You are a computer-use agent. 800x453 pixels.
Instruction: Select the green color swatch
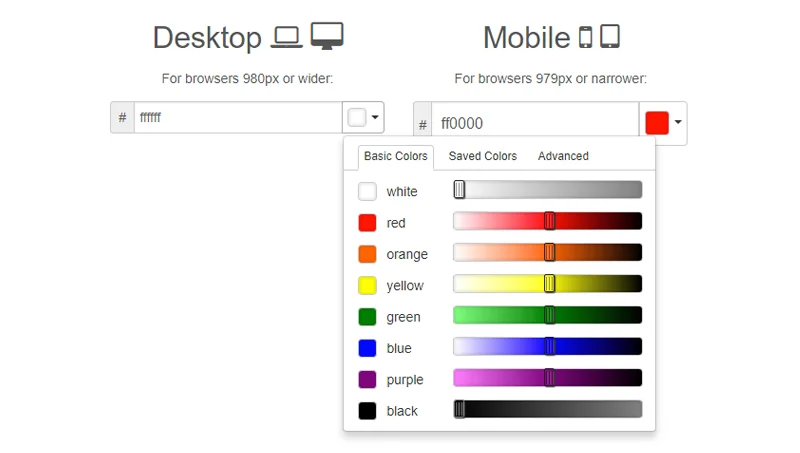click(x=367, y=317)
